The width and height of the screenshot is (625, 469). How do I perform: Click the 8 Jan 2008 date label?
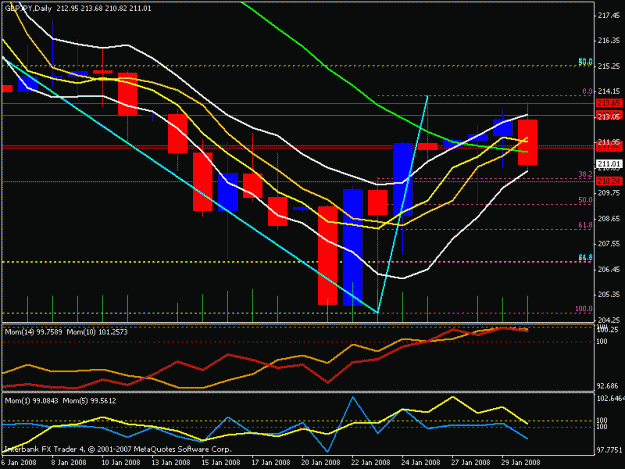69,462
